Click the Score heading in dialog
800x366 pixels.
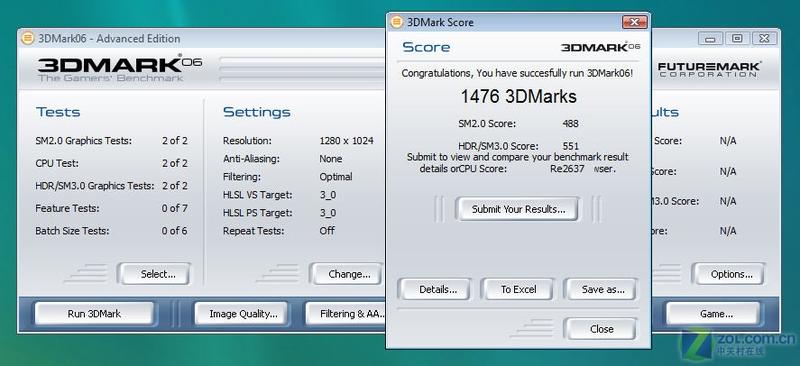[x=426, y=47]
